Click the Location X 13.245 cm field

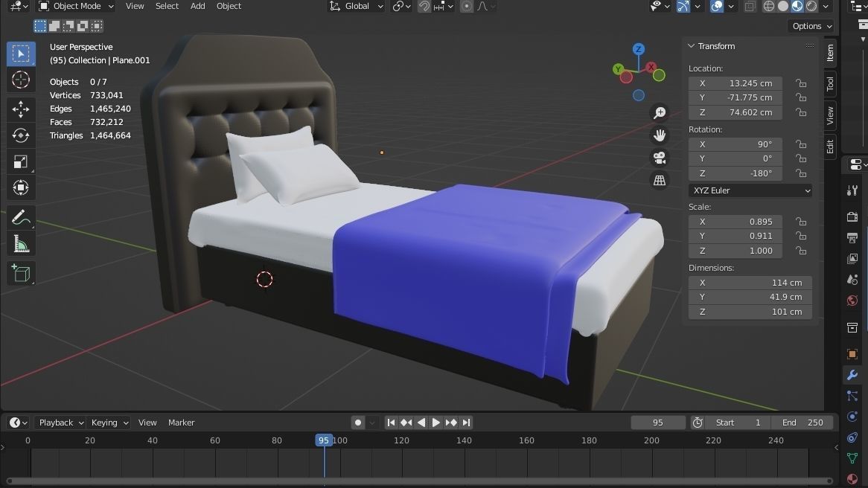coord(735,83)
